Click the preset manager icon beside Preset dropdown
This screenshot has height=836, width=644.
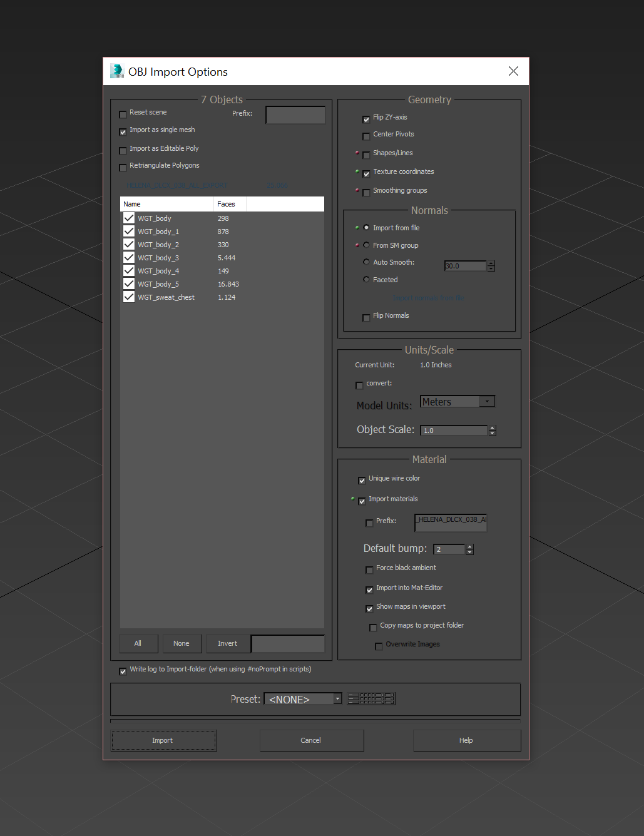click(x=371, y=699)
